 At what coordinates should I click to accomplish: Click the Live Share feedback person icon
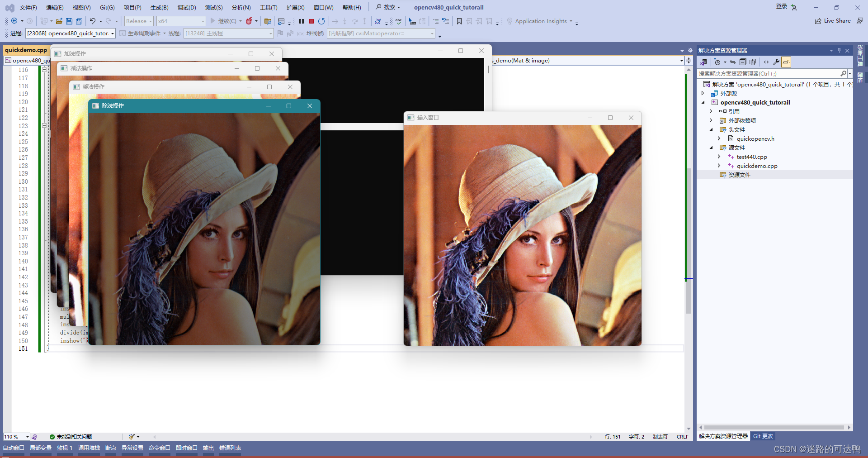tap(860, 21)
